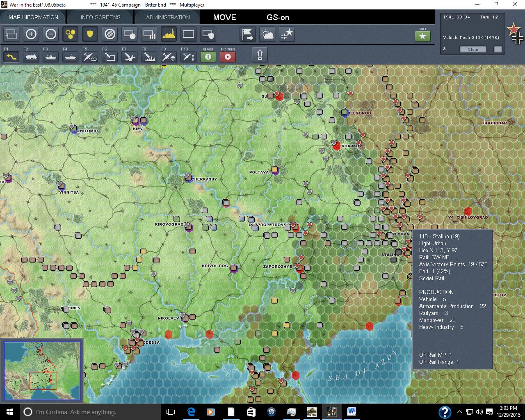Select F1 move mode icon
525x420 pixels.
click(11, 57)
